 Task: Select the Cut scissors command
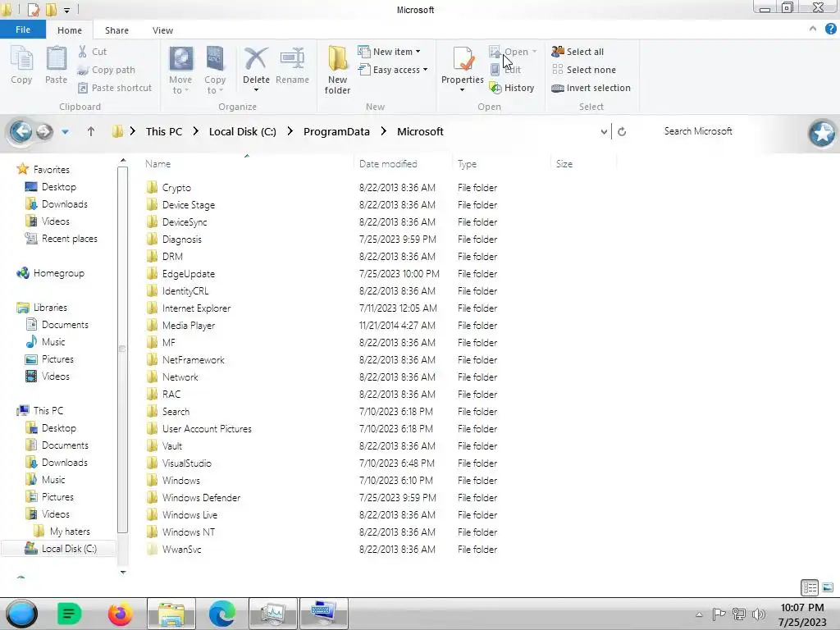[92, 52]
